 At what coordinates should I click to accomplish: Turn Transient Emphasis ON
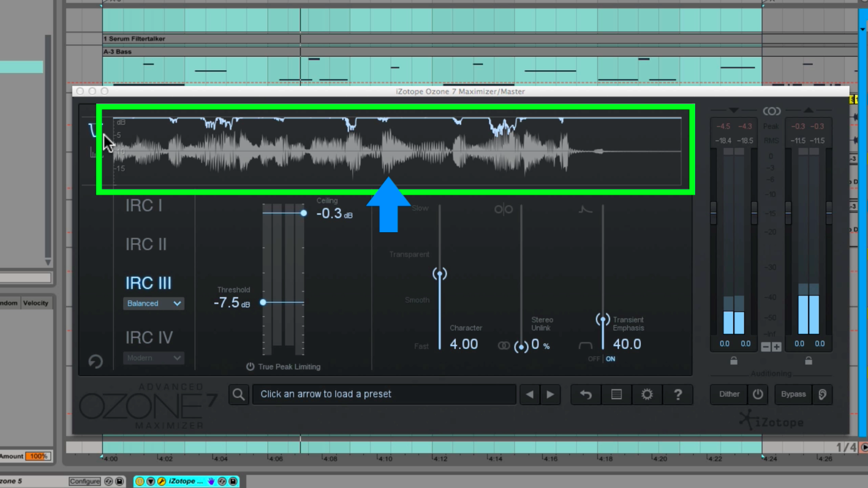pos(611,359)
